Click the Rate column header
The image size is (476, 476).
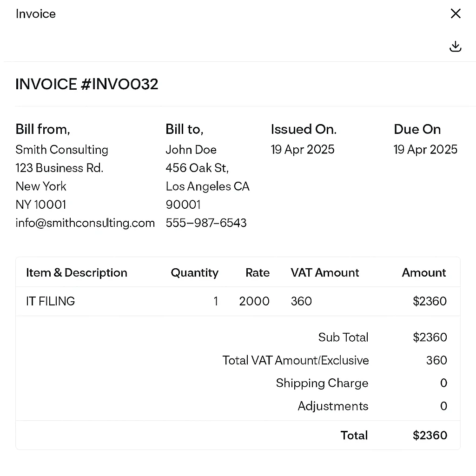coord(258,273)
